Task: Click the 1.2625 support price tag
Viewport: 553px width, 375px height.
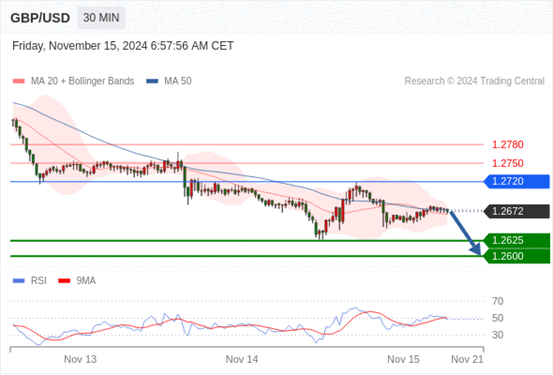Action: point(517,241)
